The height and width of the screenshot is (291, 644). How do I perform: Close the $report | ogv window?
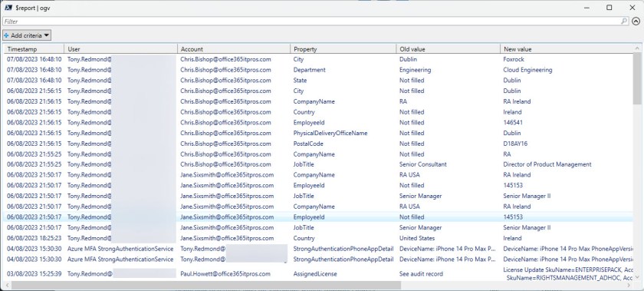(x=632, y=8)
